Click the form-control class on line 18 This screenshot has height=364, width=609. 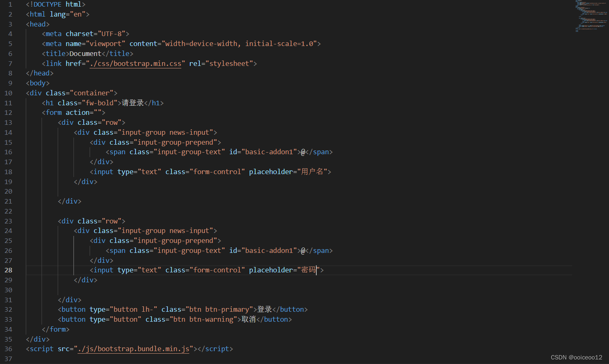pyautogui.click(x=218, y=171)
